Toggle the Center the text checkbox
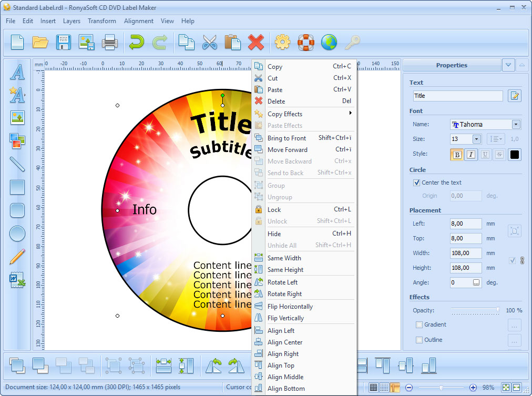Image resolution: width=532 pixels, height=396 pixels. click(x=417, y=182)
